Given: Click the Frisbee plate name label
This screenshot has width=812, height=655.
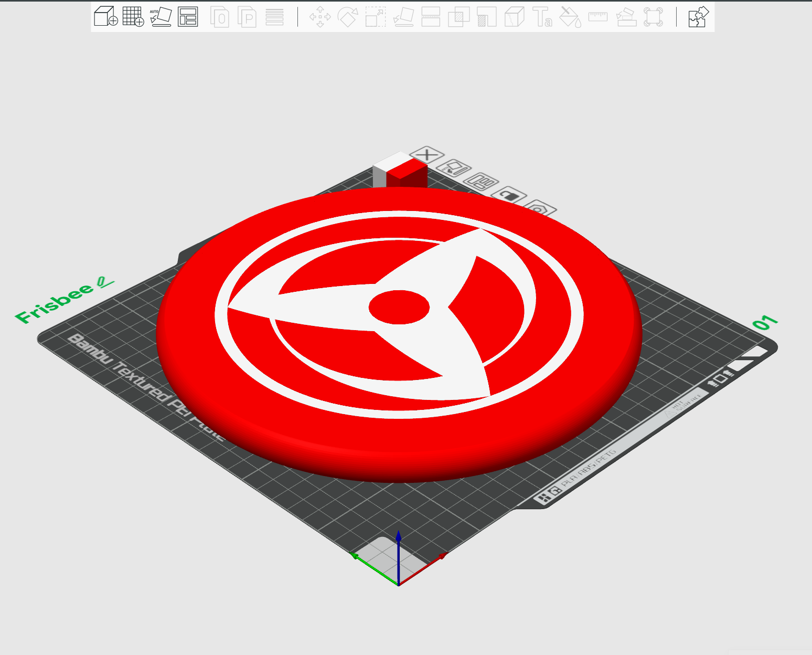Looking at the screenshot, I should pyautogui.click(x=55, y=303).
